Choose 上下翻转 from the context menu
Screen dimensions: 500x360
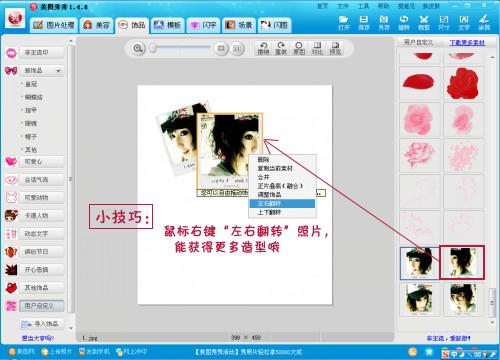[283, 212]
